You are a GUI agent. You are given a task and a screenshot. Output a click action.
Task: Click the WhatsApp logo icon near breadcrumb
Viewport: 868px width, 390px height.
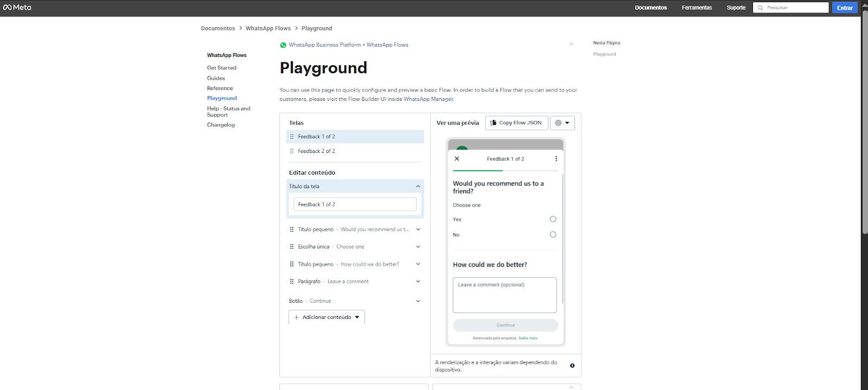pyautogui.click(x=283, y=45)
